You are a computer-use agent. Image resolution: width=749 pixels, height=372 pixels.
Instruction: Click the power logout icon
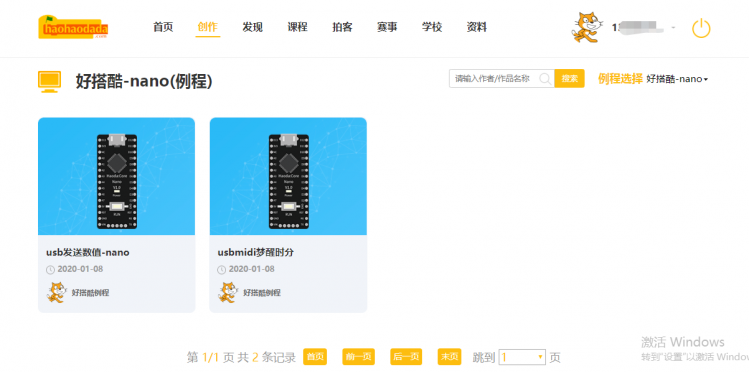(701, 28)
